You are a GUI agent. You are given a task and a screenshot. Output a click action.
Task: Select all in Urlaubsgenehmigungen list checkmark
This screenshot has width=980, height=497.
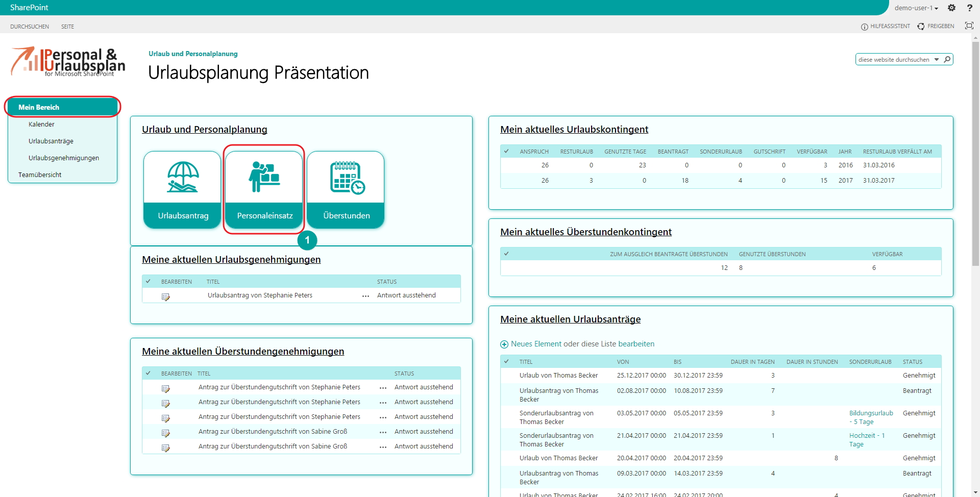[148, 281]
